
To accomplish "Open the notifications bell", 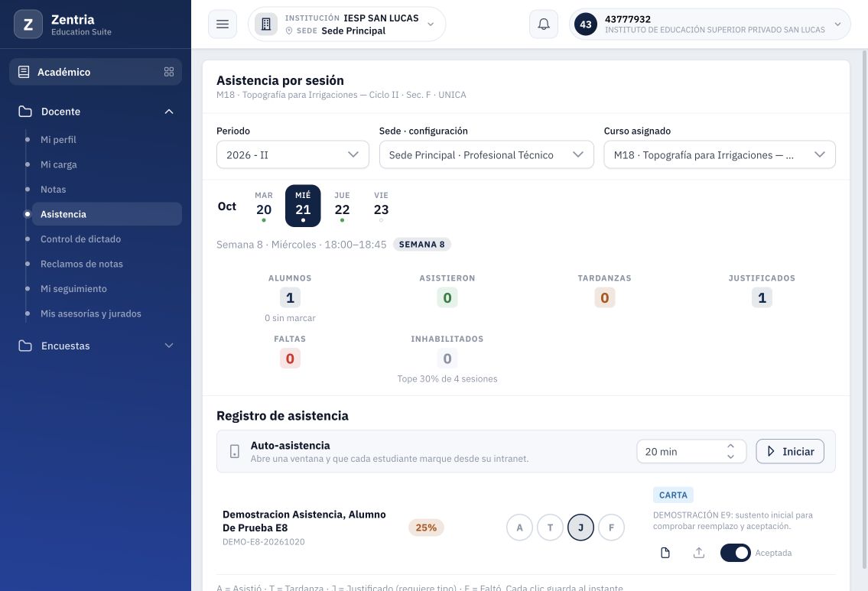I will 544,24.
